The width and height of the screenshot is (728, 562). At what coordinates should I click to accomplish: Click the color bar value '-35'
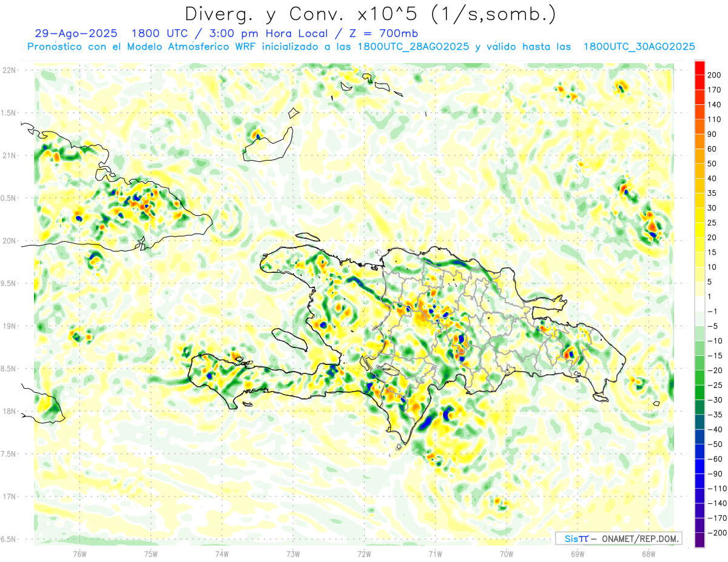point(715,415)
